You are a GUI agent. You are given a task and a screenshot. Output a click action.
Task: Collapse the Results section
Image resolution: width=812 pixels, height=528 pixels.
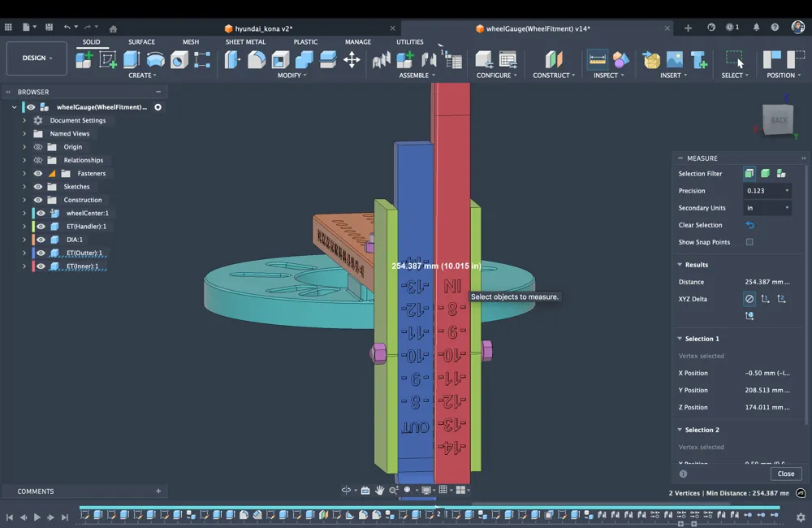point(680,265)
